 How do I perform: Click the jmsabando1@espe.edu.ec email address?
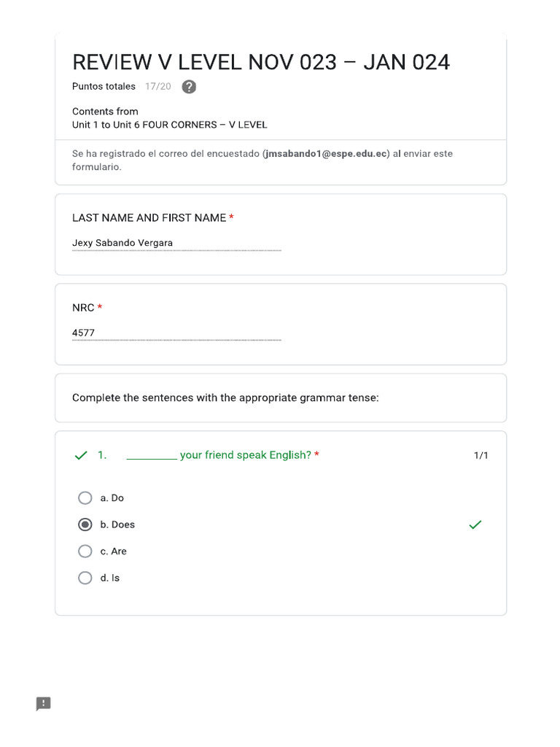(326, 154)
